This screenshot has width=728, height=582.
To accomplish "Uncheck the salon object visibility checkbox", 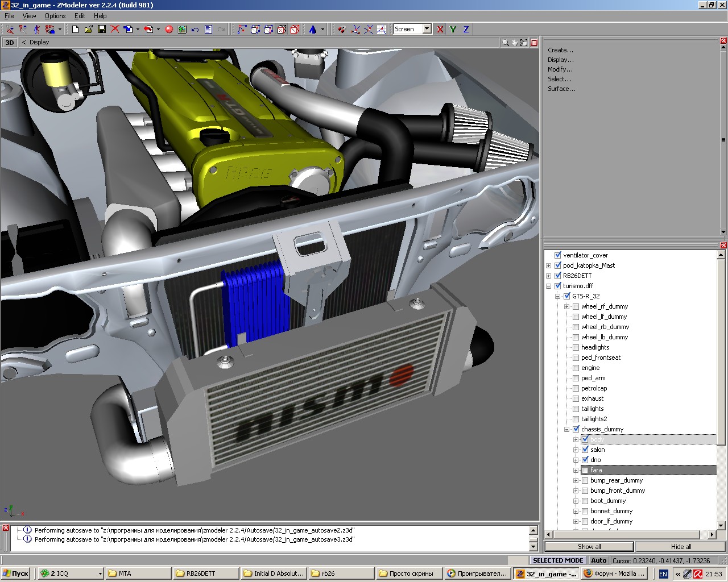I will [x=585, y=450].
